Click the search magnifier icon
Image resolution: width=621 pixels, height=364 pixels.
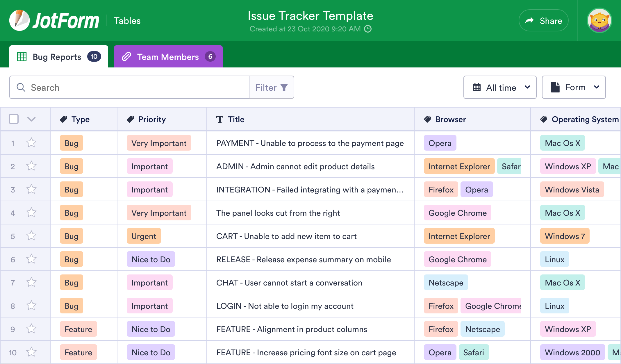[21, 87]
